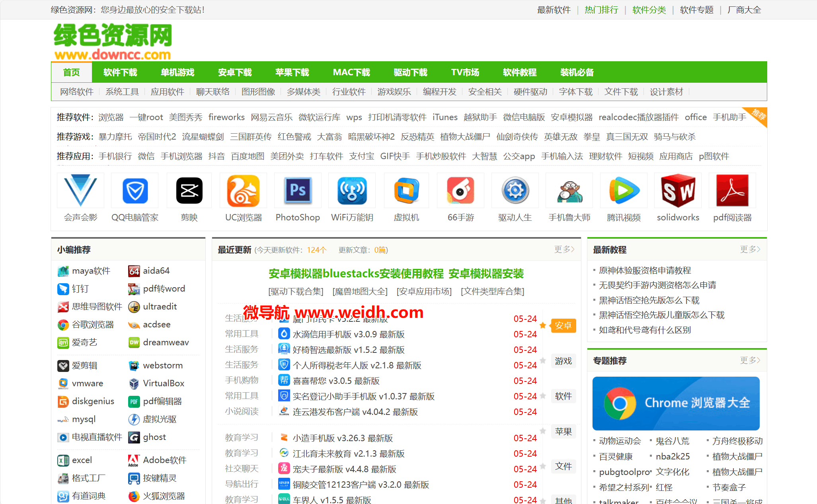Open the 软件分类 top link
Screen dimensions: 817x504
(x=649, y=10)
